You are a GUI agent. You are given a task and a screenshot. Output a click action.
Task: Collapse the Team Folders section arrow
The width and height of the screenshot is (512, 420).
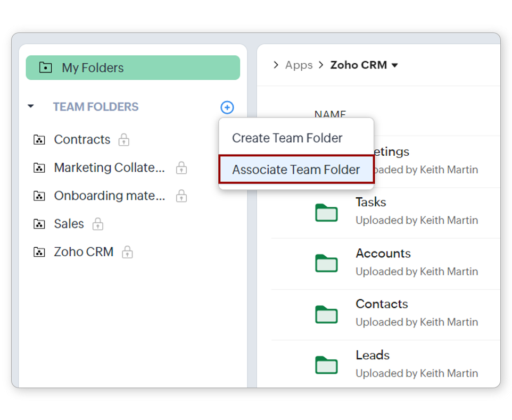31,107
